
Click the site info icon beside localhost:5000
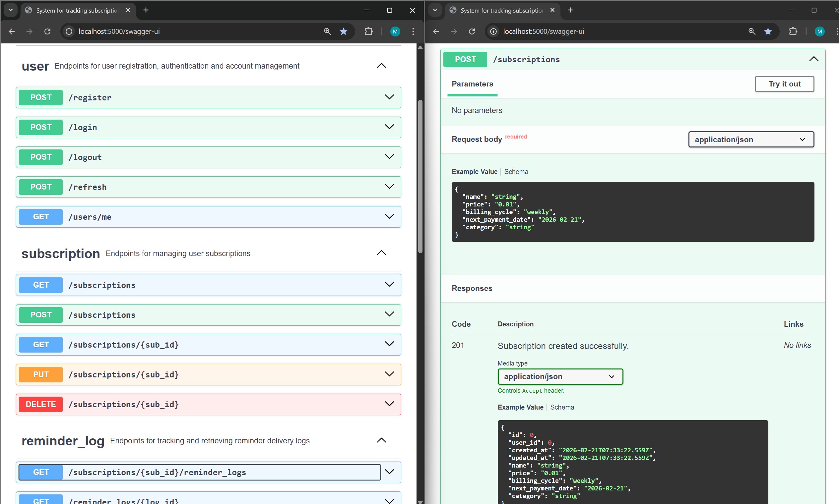coord(69,31)
